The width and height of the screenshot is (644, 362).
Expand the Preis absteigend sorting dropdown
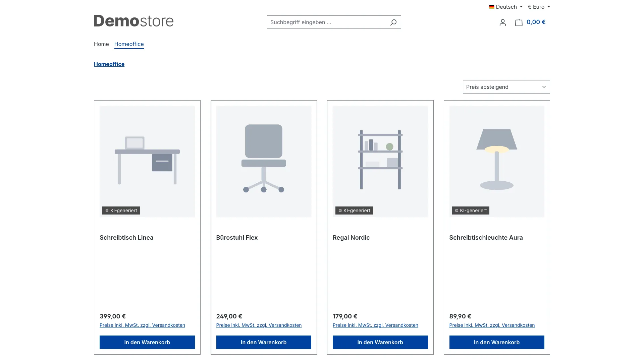coord(506,87)
